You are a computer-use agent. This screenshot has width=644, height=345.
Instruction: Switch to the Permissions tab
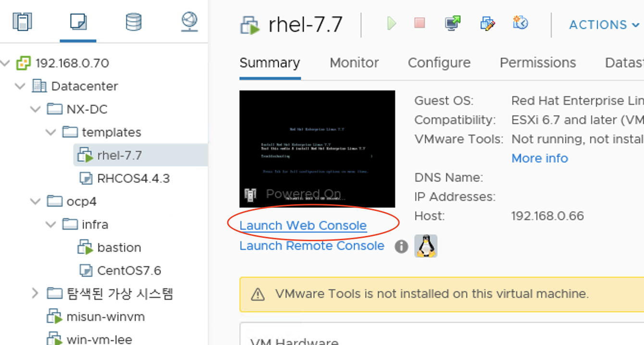[x=538, y=63]
